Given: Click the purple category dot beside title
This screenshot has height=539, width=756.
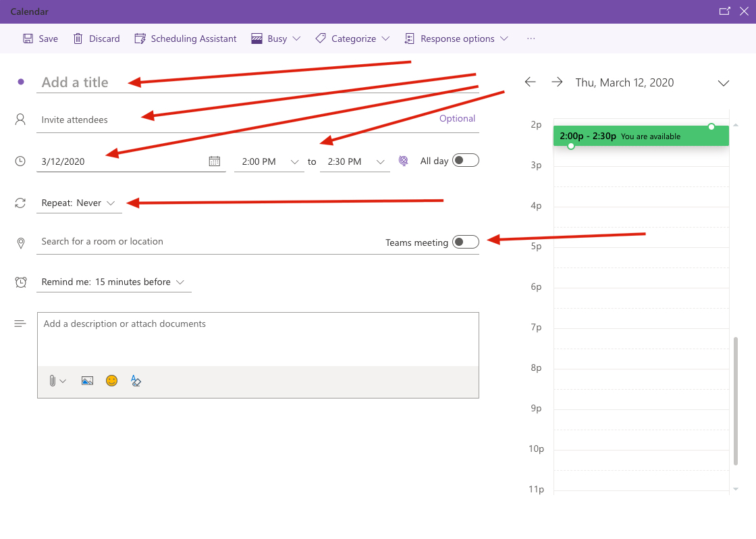Looking at the screenshot, I should point(21,82).
